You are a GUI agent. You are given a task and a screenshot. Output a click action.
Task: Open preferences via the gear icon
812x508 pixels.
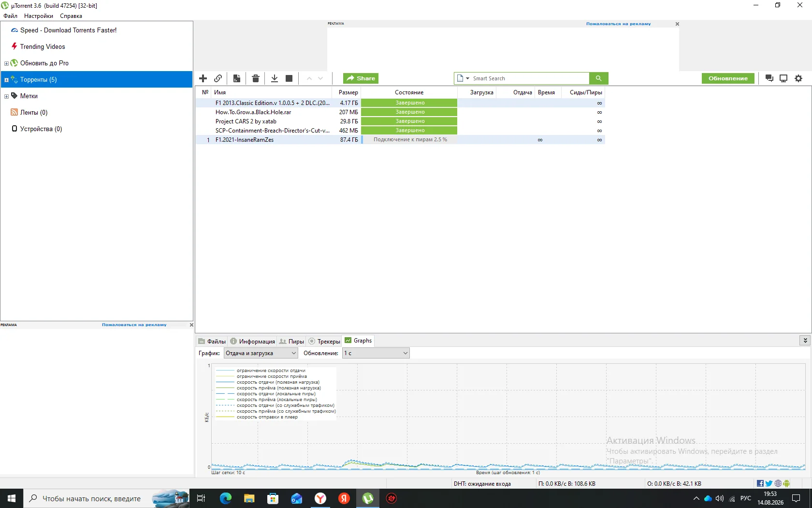pos(798,78)
